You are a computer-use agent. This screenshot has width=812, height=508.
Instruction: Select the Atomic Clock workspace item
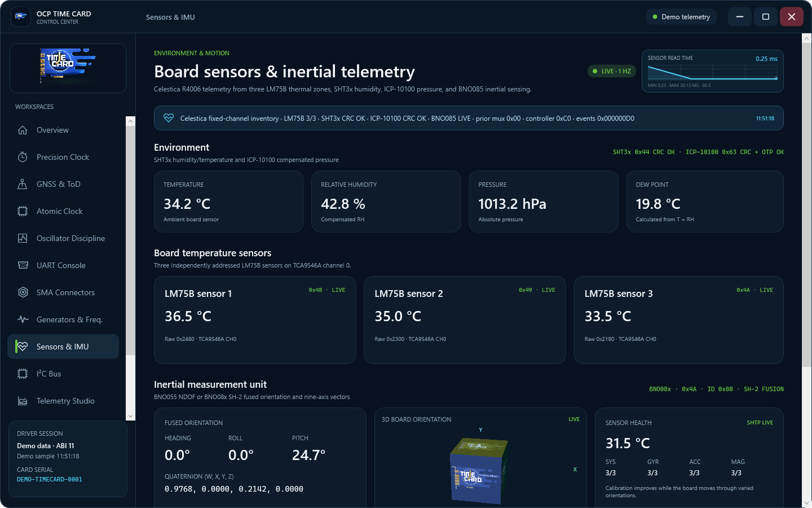[x=63, y=211]
